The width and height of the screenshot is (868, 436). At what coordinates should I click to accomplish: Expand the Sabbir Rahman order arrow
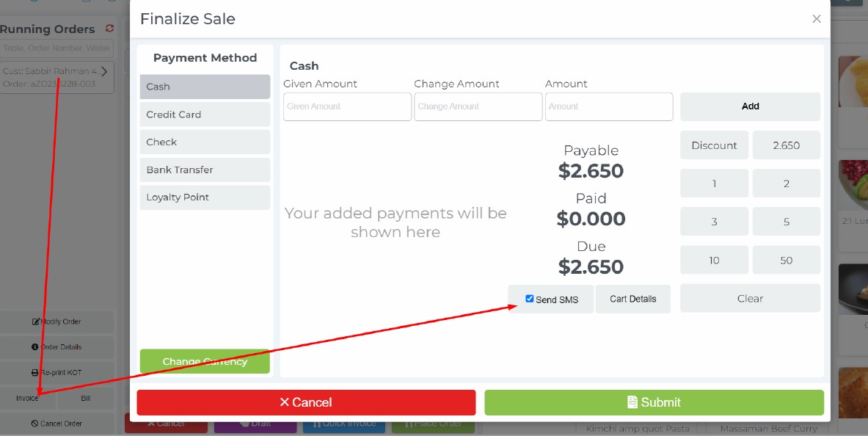click(104, 71)
